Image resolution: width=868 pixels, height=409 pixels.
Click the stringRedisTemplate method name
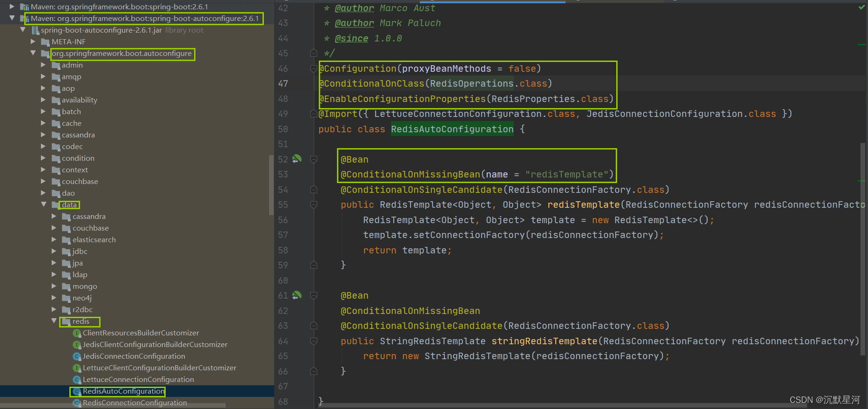[x=545, y=341]
